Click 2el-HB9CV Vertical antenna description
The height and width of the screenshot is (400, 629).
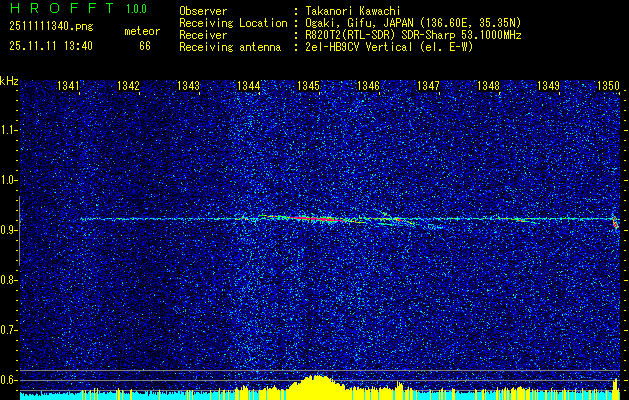[x=387, y=47]
